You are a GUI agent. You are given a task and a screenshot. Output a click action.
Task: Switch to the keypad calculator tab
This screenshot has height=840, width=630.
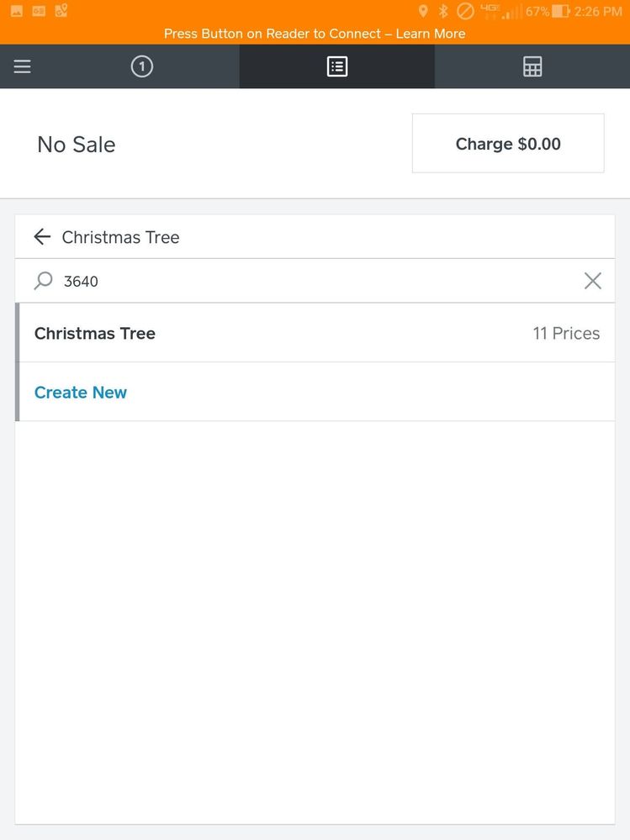click(532, 66)
